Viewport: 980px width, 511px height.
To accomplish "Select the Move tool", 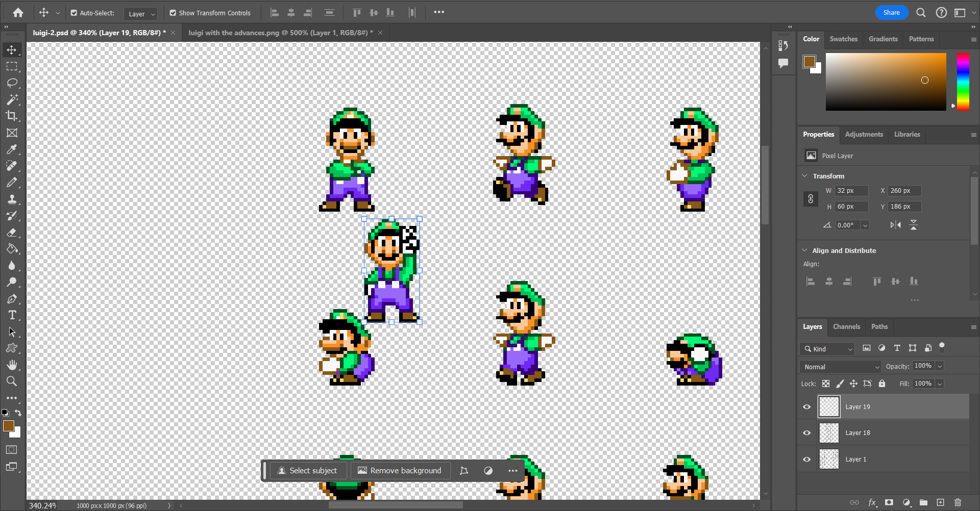I will 12,50.
